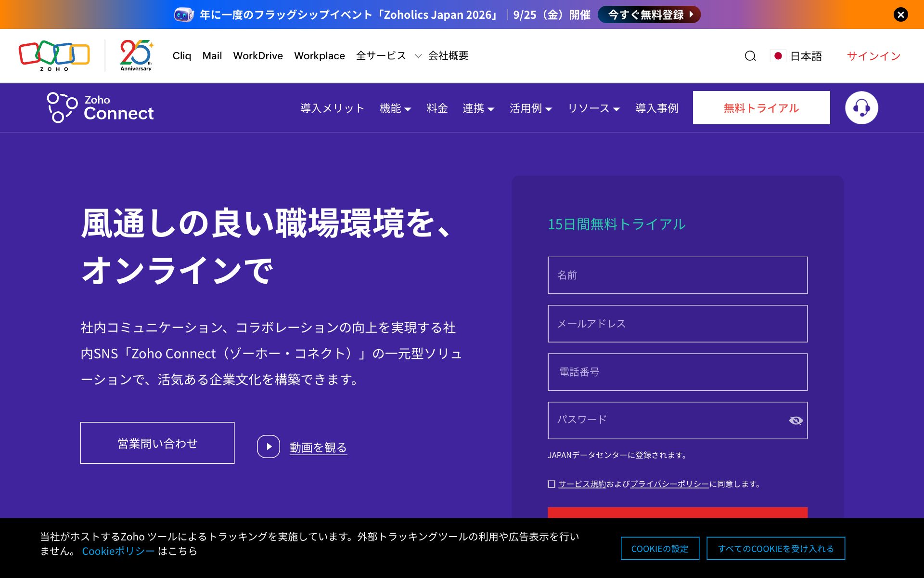The height and width of the screenshot is (578, 924).
Task: Click すべてのCOOKIEを受け入れる button
Action: pyautogui.click(x=776, y=549)
